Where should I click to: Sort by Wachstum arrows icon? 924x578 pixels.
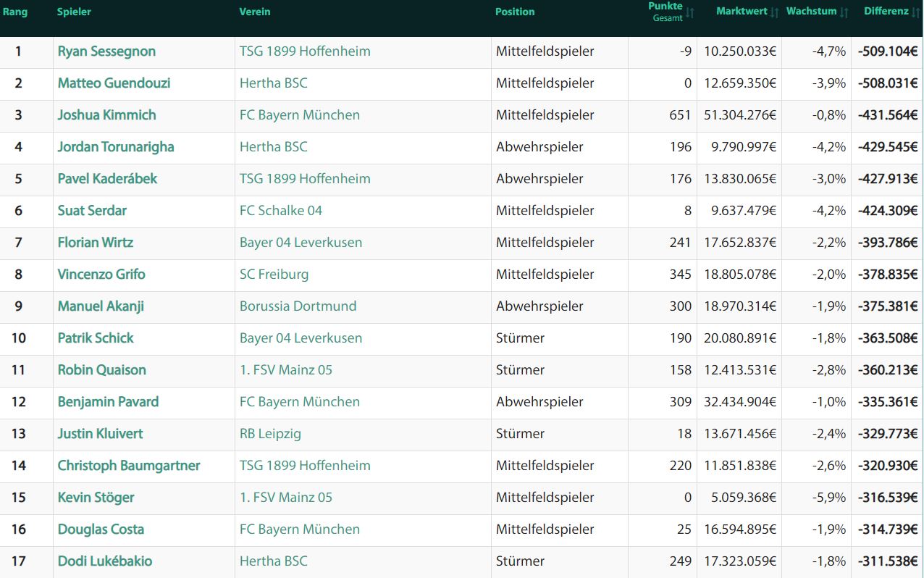844,12
